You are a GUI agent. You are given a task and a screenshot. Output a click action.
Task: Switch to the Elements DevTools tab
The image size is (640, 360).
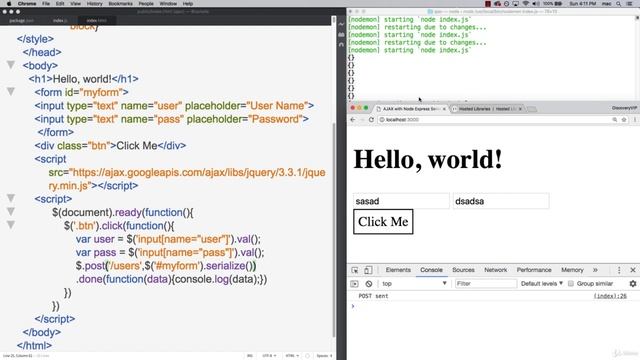398,270
